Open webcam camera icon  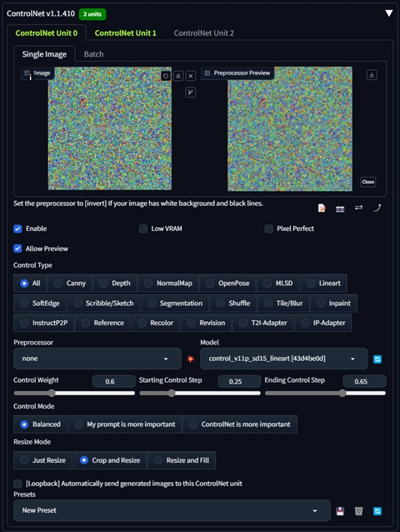pyautogui.click(x=340, y=208)
